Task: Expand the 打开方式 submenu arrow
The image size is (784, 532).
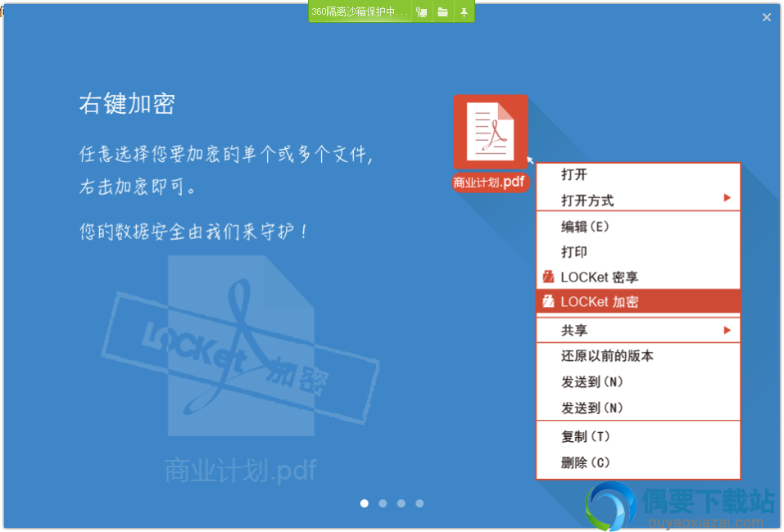Action: [727, 198]
